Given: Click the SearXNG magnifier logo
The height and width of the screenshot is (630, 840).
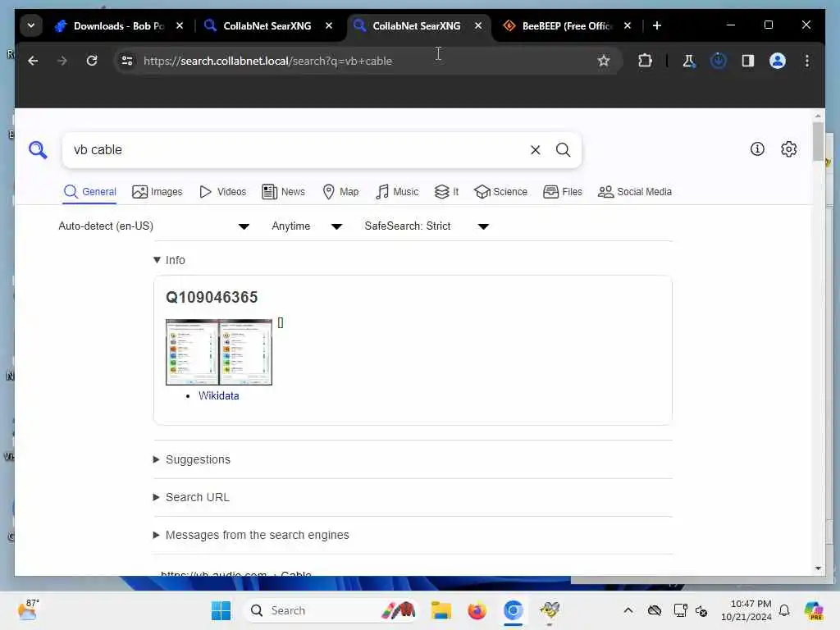Looking at the screenshot, I should (x=38, y=150).
